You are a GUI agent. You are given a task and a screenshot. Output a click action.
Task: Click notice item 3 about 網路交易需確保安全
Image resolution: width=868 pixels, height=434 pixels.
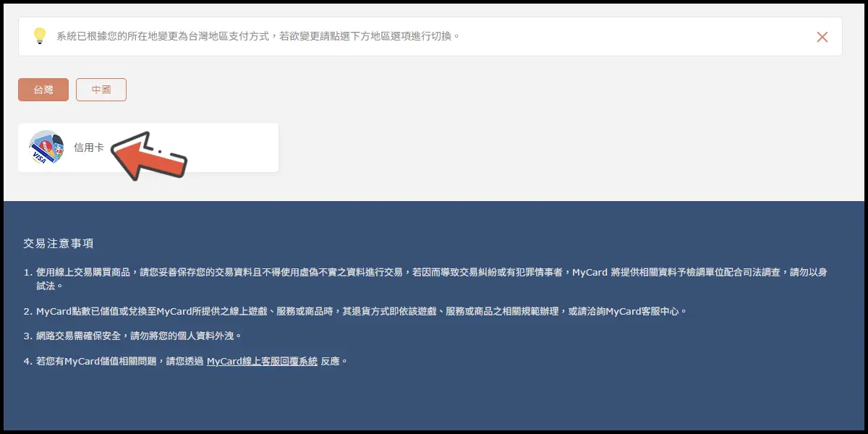[x=137, y=336]
